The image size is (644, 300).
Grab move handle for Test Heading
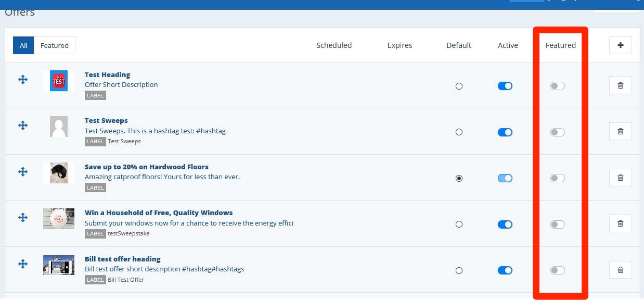click(23, 80)
